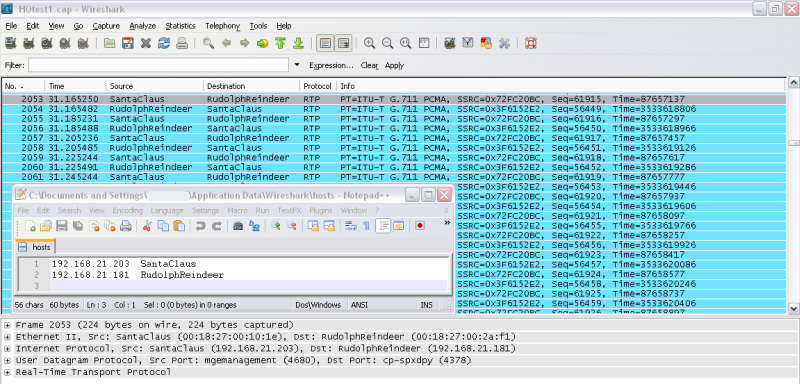Image resolution: width=800 pixels, height=384 pixels.
Task: Toggle Notepad++ synchronize horizontal scrolling
Action: [x=329, y=225]
